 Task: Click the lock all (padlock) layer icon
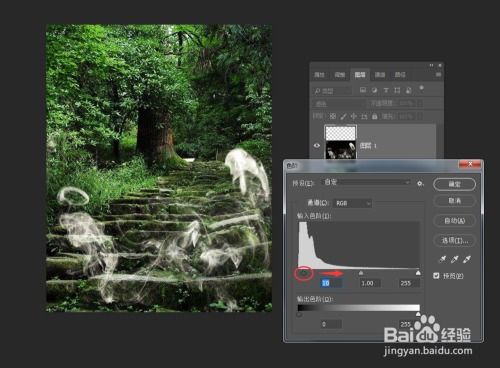point(375,116)
